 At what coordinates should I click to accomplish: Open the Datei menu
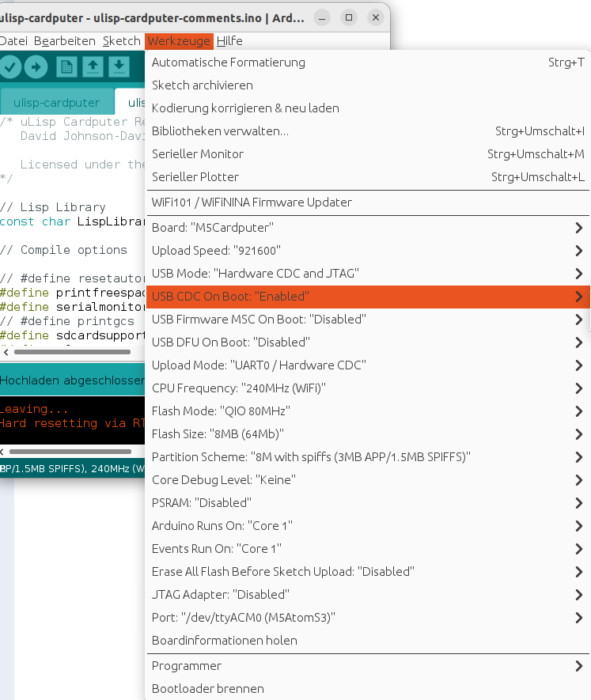[13, 41]
